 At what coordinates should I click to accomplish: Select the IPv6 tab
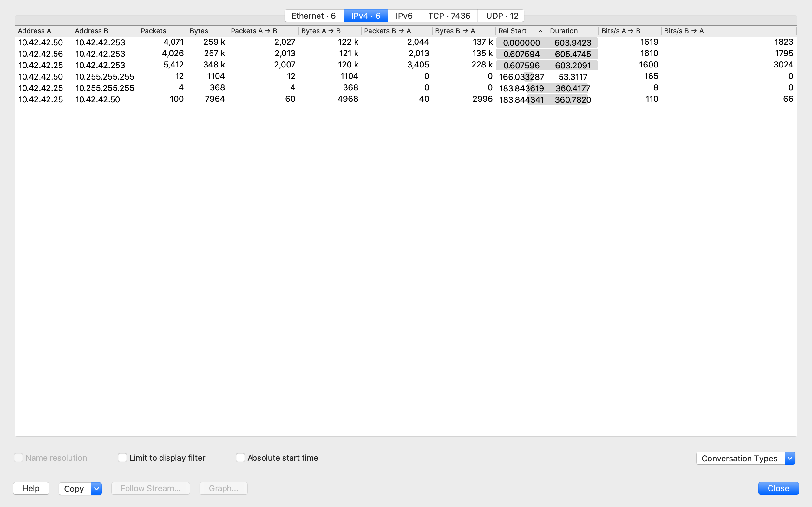[404, 16]
